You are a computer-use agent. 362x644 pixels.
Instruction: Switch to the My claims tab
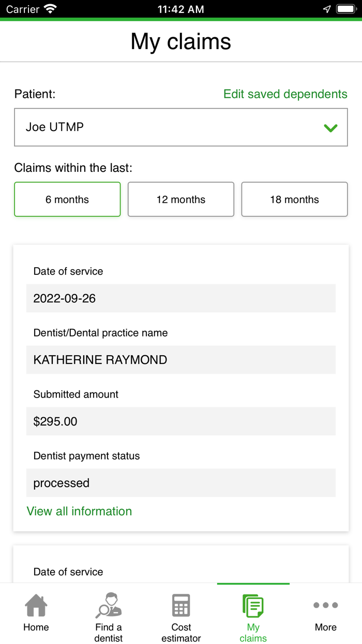click(253, 616)
